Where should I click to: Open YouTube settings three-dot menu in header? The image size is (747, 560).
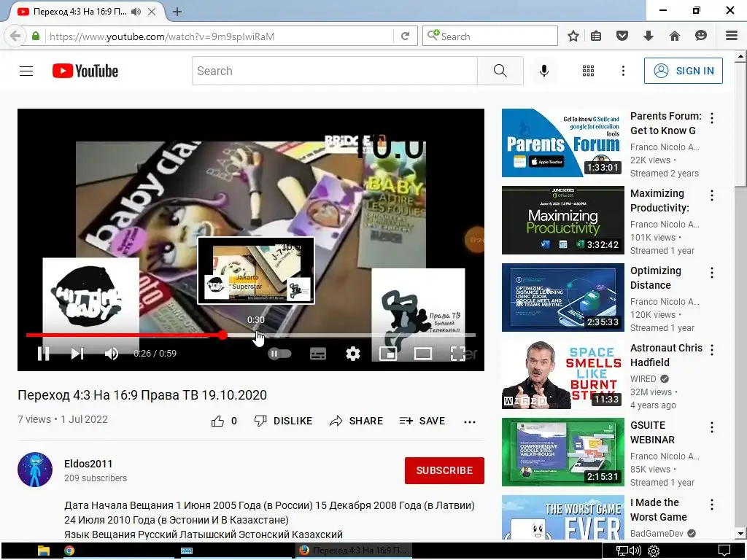(623, 71)
